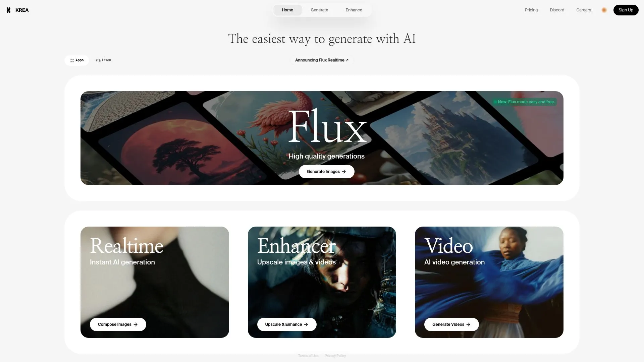
Task: Click the Discord link
Action: pyautogui.click(x=557, y=10)
